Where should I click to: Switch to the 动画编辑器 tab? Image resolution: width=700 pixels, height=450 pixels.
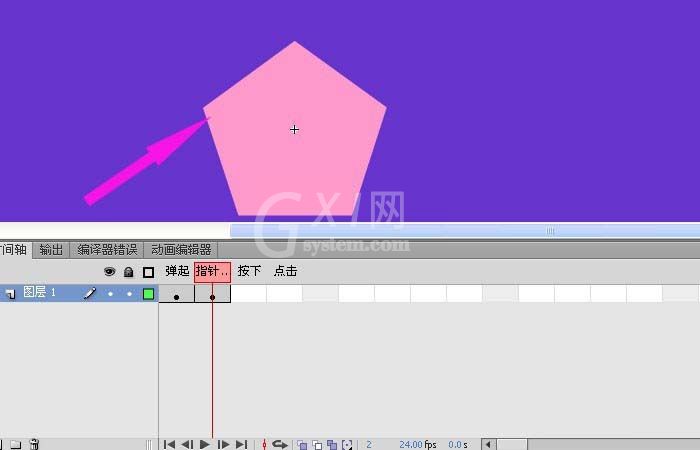coord(181,250)
